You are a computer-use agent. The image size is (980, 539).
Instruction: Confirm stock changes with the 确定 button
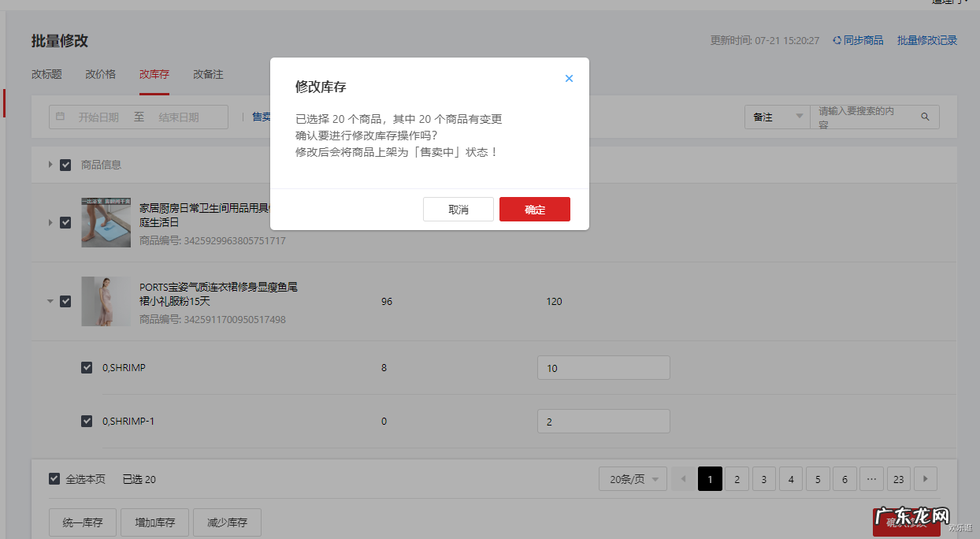click(x=535, y=209)
